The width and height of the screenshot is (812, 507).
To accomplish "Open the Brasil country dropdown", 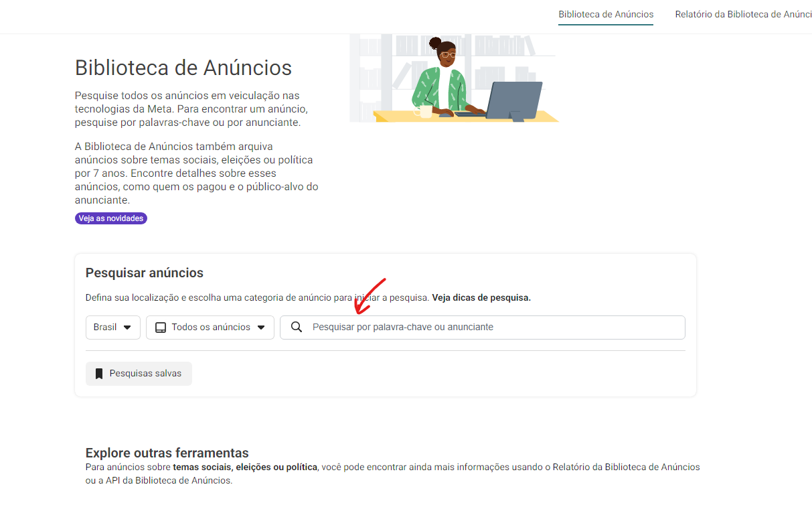I will (113, 328).
